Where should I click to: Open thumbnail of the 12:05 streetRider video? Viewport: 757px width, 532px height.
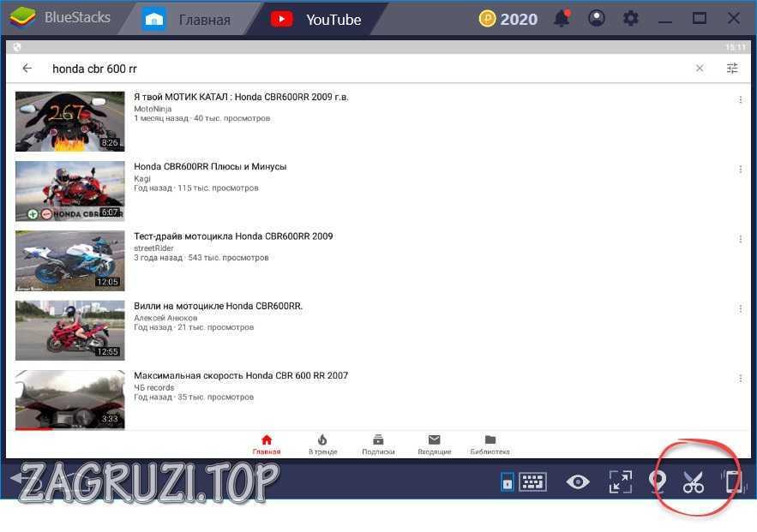[70, 261]
